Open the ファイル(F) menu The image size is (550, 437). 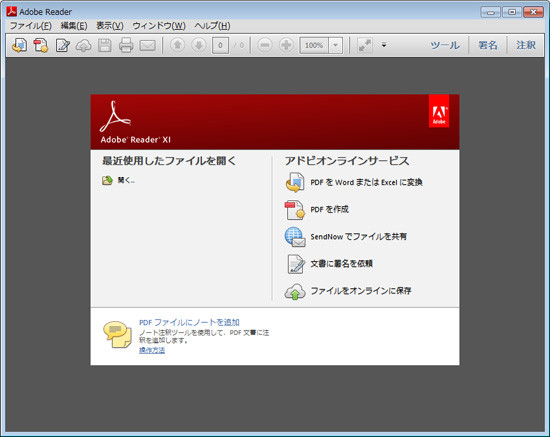point(31,26)
